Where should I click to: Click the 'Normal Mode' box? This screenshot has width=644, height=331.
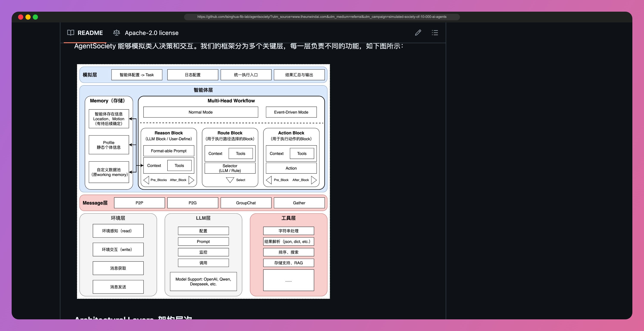point(201,112)
